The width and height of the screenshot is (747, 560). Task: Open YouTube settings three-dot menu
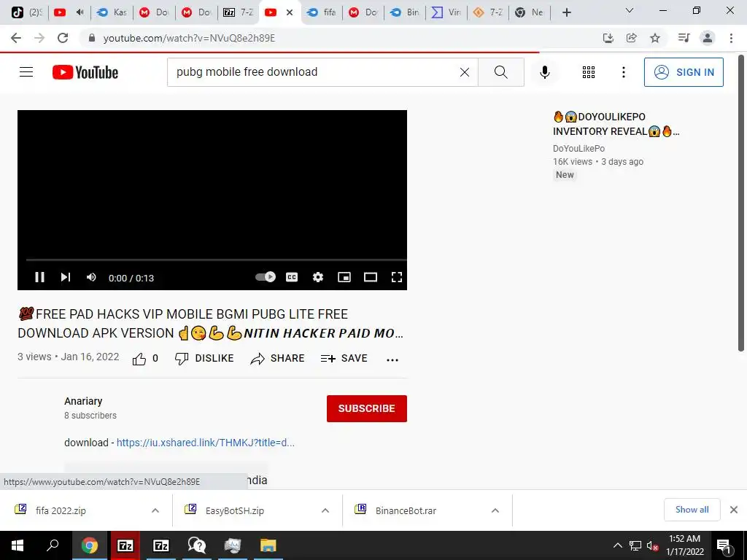click(x=623, y=72)
